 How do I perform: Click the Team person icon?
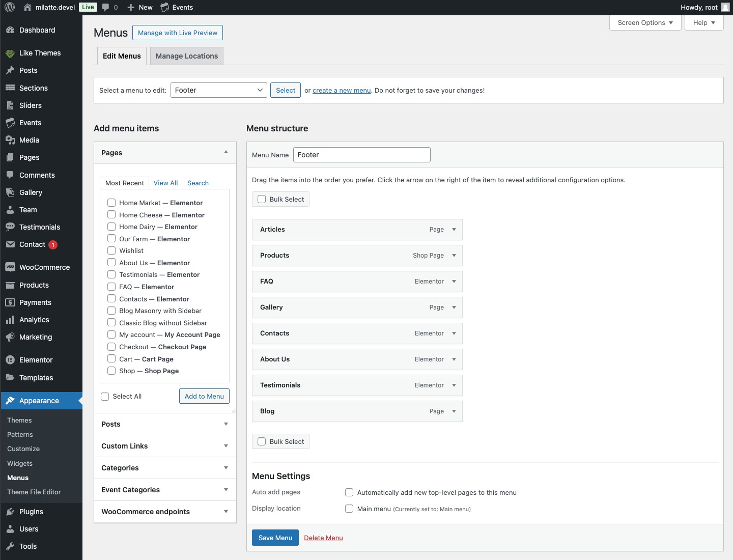point(10,210)
